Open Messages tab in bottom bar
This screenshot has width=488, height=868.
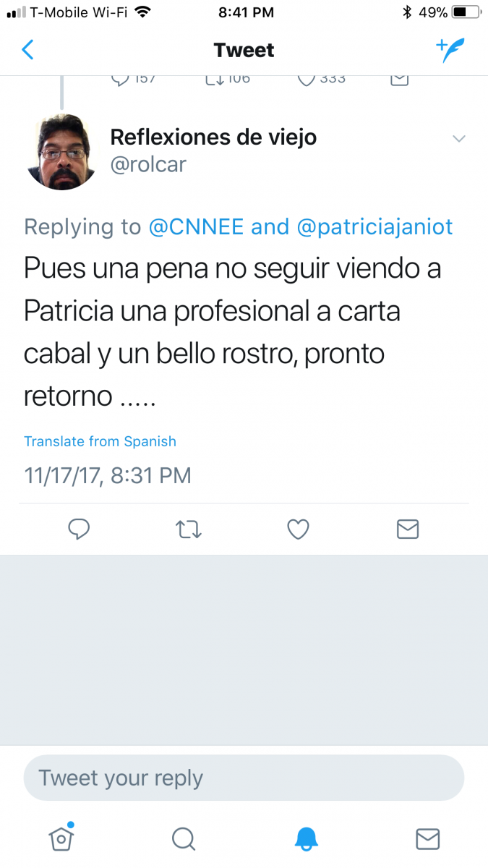tap(428, 838)
